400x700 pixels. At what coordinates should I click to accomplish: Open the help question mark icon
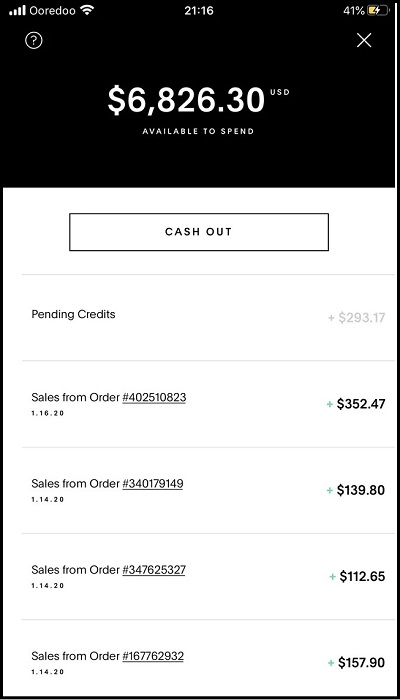[34, 41]
